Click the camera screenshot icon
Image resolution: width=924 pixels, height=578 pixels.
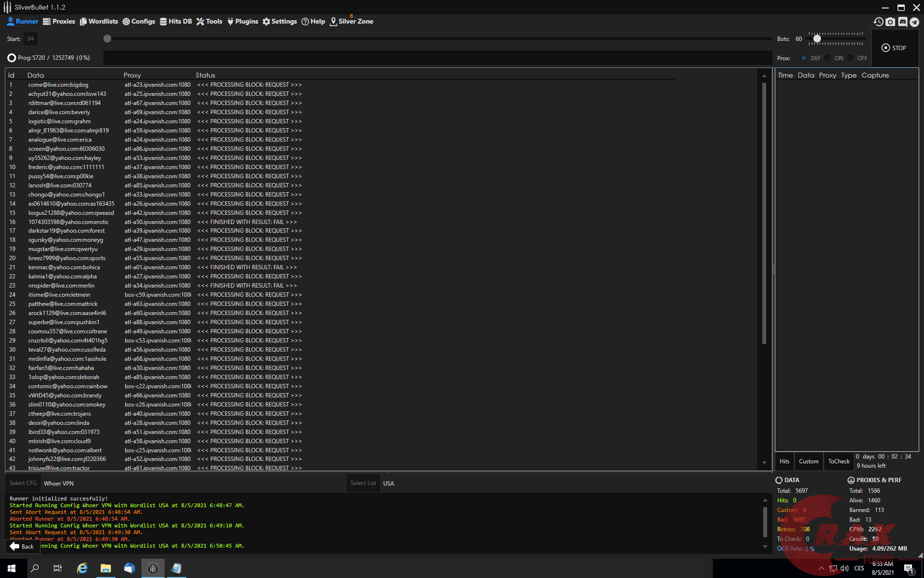[x=890, y=22]
